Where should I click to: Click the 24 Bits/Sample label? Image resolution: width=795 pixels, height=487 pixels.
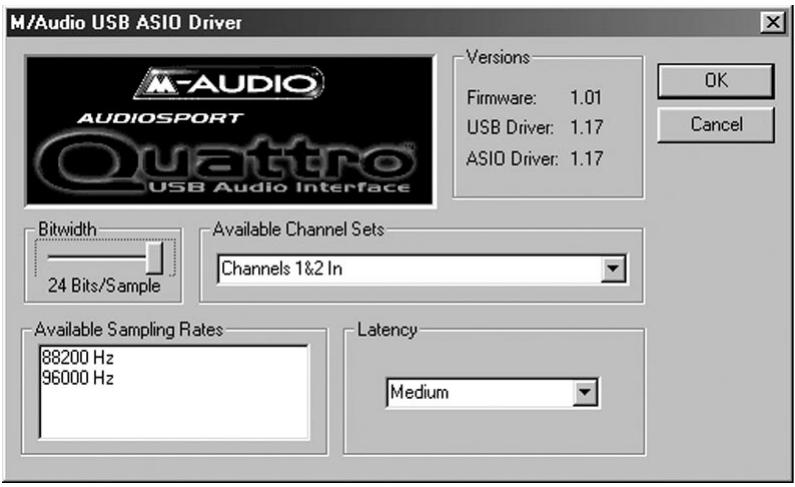(104, 286)
